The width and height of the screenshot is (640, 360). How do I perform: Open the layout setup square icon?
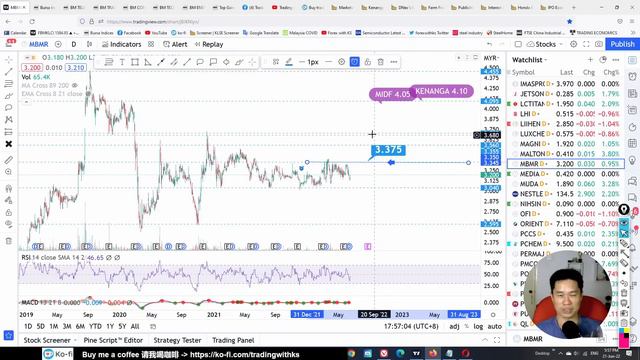(518, 44)
